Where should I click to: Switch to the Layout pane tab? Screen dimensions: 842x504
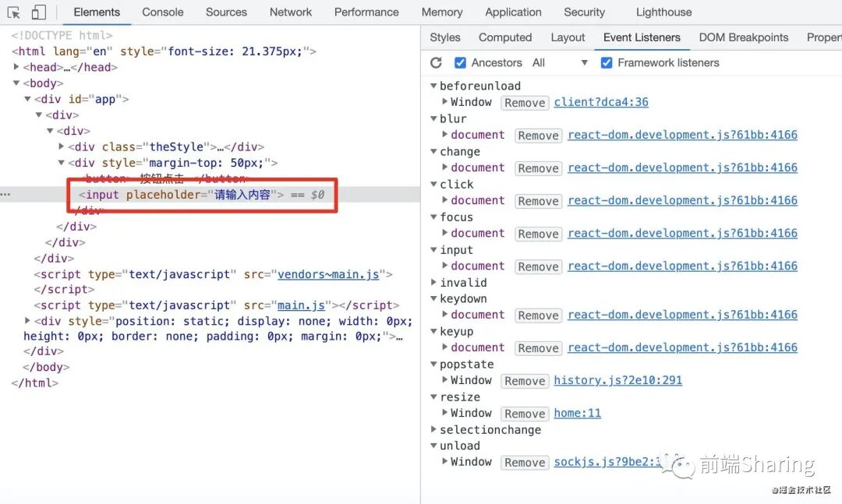pyautogui.click(x=568, y=37)
